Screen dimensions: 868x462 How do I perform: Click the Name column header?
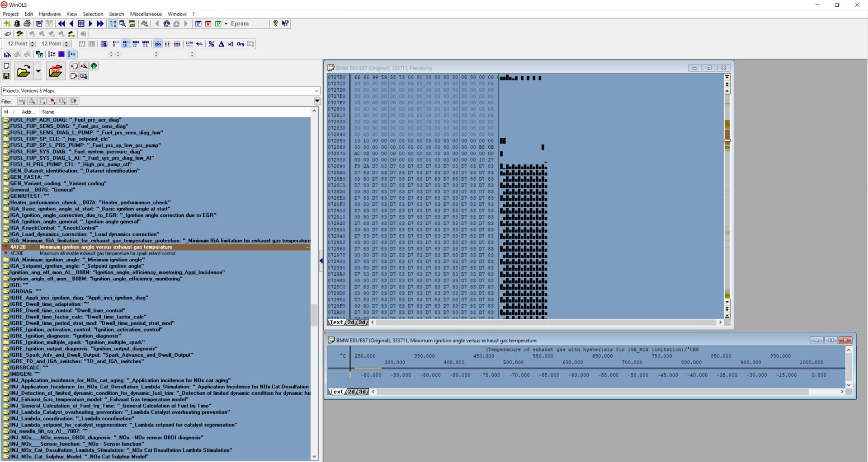click(x=48, y=112)
